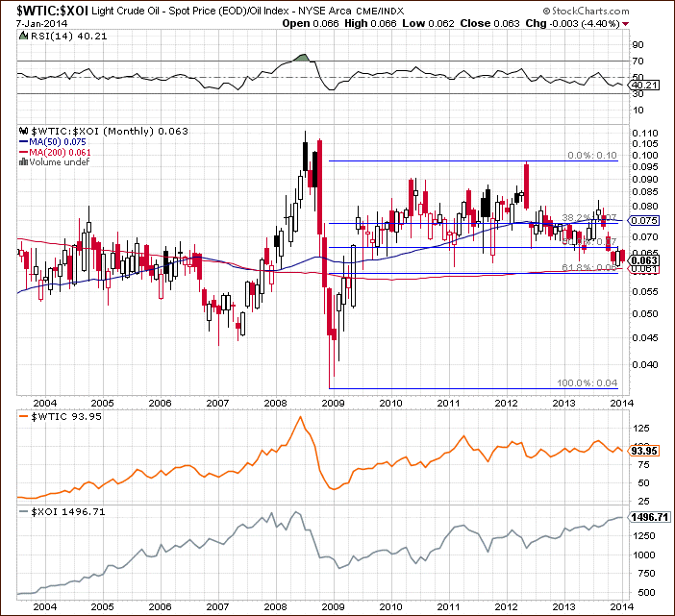Viewport: 675px width, 616px height.
Task: Click the High 0.066 header value
Action: (370, 24)
